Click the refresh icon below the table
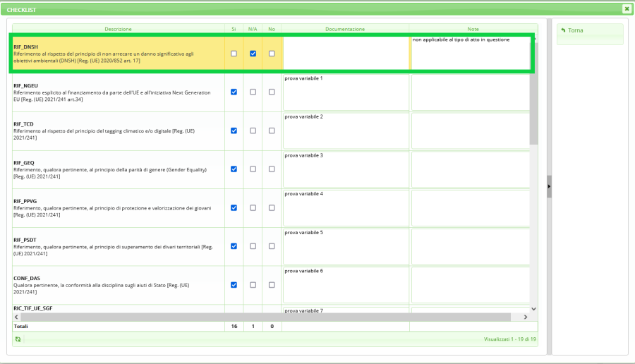This screenshot has width=635, height=364. point(18,339)
